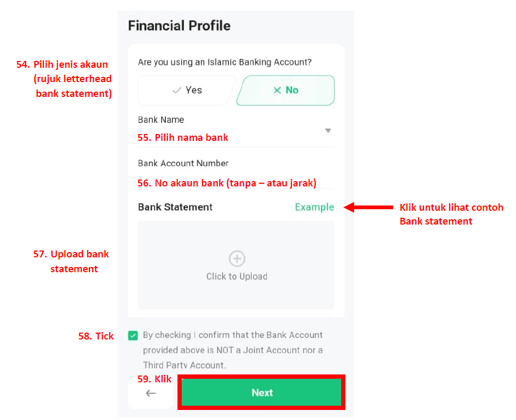
Task: Click the gray caret icon beside Bank Name
Action: click(327, 130)
